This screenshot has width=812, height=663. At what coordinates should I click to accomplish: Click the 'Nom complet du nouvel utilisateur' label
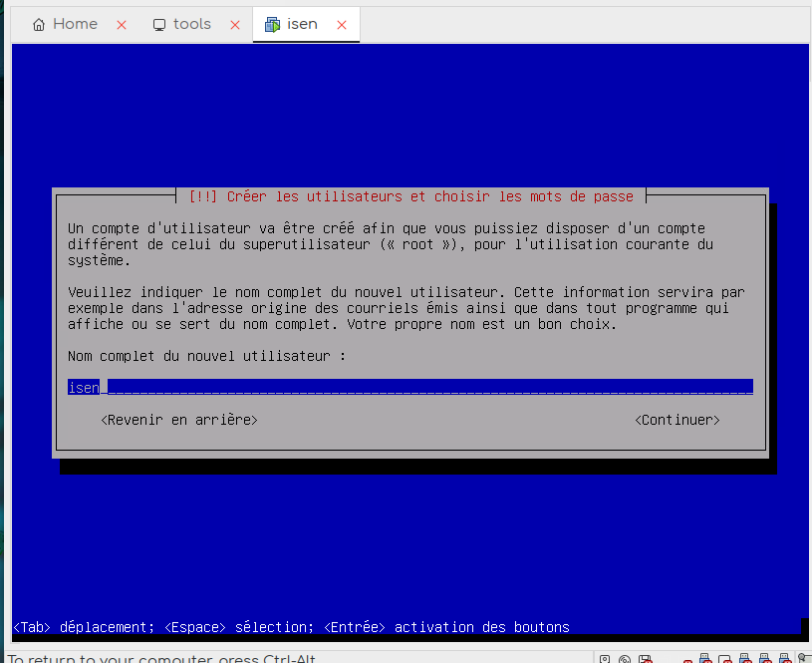(x=206, y=356)
